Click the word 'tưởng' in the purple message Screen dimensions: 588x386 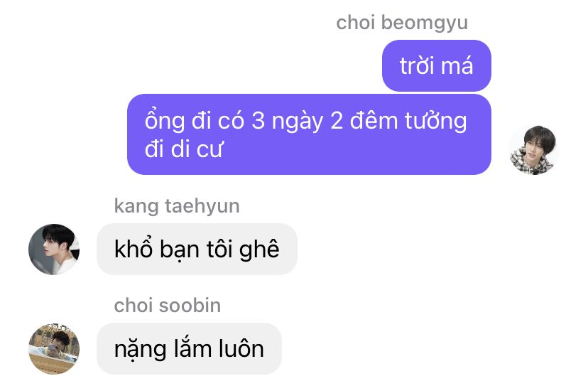pyautogui.click(x=436, y=122)
